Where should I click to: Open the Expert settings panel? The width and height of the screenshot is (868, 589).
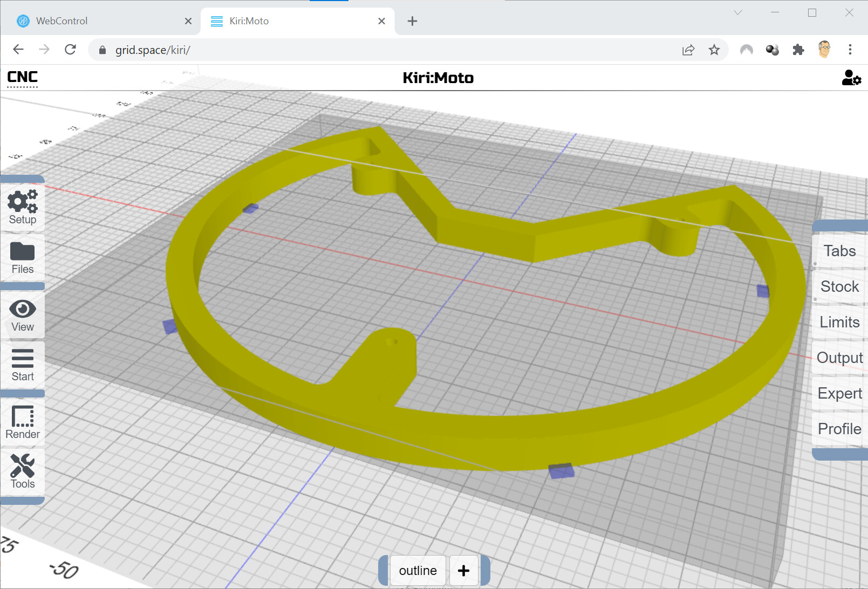tap(839, 393)
